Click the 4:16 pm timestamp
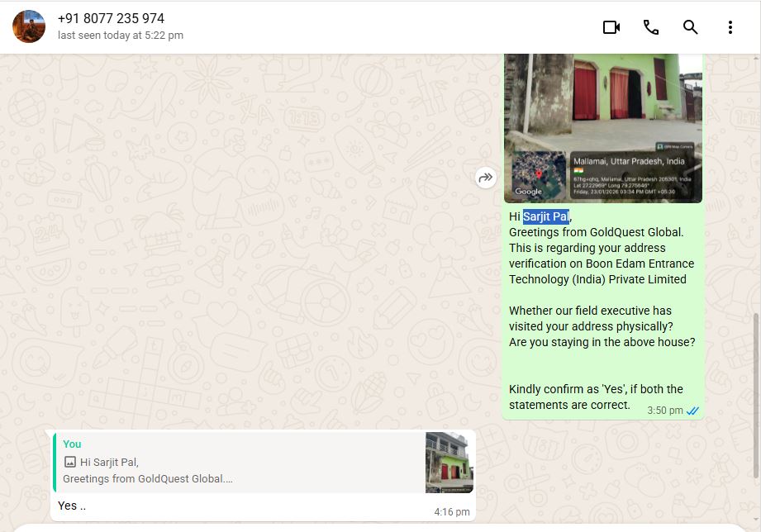The height and width of the screenshot is (532, 761). click(451, 512)
